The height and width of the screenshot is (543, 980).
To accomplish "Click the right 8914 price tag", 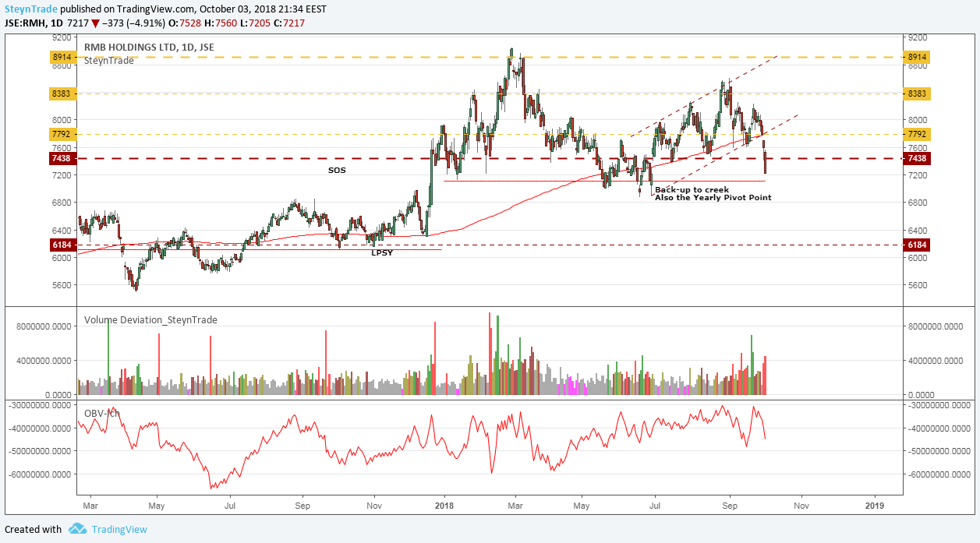I will point(917,58).
